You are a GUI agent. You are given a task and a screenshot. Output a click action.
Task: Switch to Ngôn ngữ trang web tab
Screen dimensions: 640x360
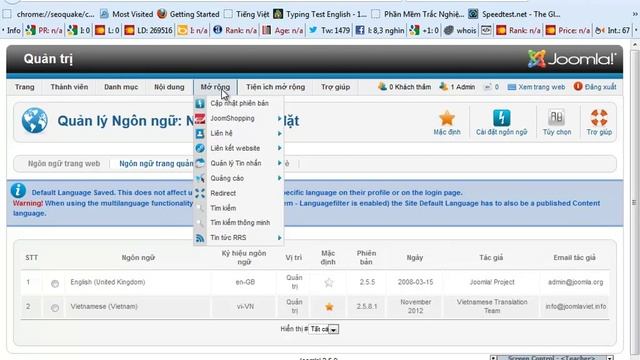point(64,164)
